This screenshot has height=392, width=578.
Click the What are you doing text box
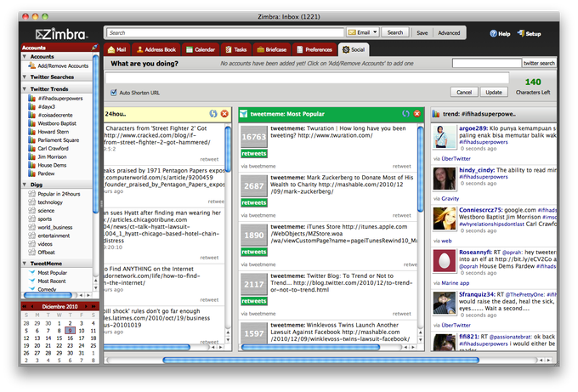(307, 78)
